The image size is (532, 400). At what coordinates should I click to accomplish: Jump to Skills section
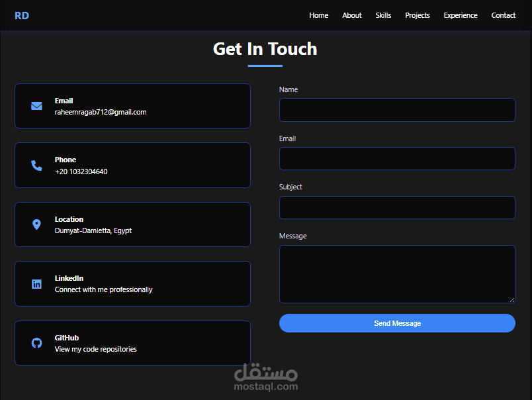[383, 15]
